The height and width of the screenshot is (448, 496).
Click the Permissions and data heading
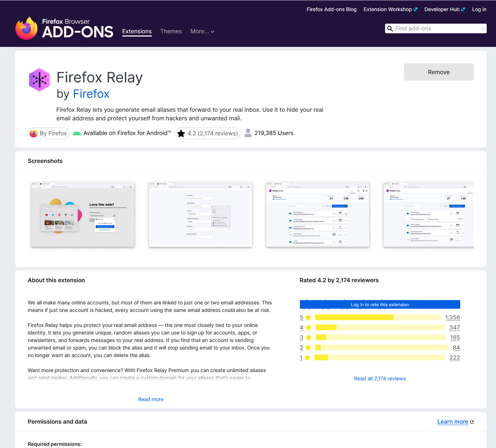57,422
